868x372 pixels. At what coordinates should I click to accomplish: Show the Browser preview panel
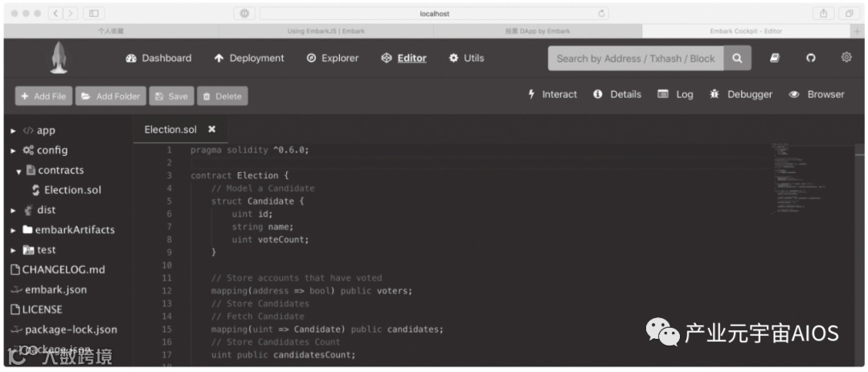817,95
